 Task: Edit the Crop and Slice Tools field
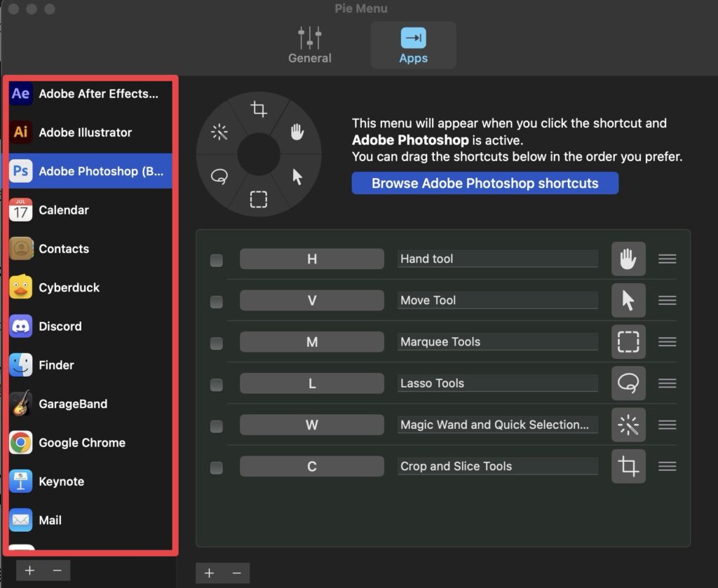498,466
